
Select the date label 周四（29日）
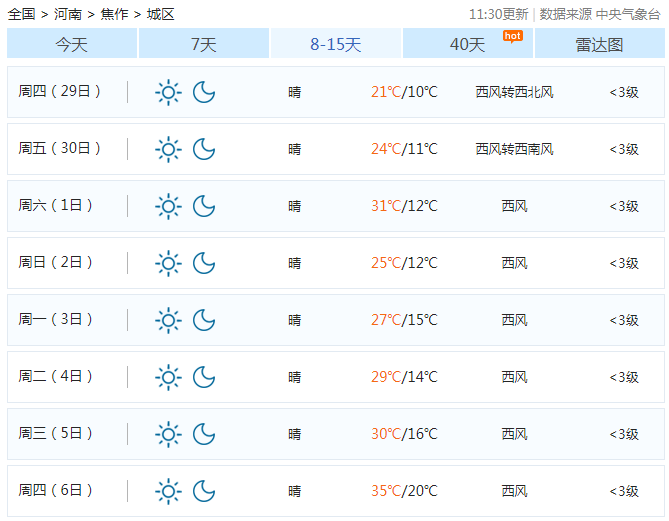[x=59, y=91]
